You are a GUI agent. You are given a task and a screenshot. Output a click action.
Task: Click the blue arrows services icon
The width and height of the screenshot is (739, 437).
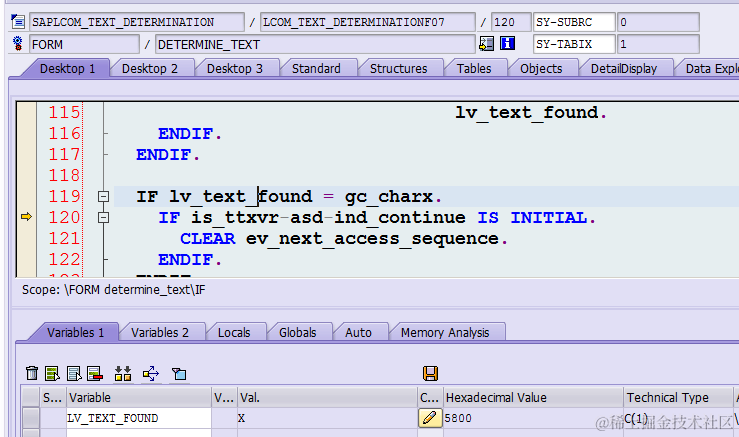pyautogui.click(x=151, y=373)
